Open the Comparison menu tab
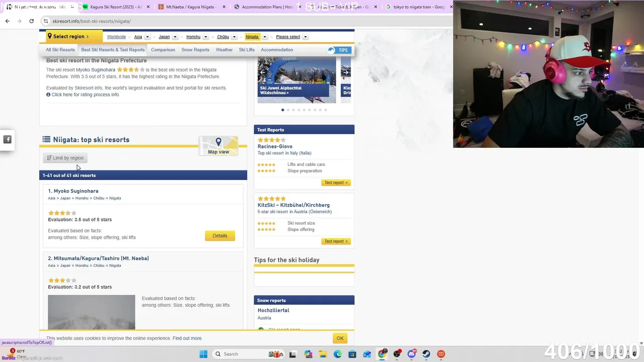Image resolution: width=644 pixels, height=362 pixels. tap(163, 50)
